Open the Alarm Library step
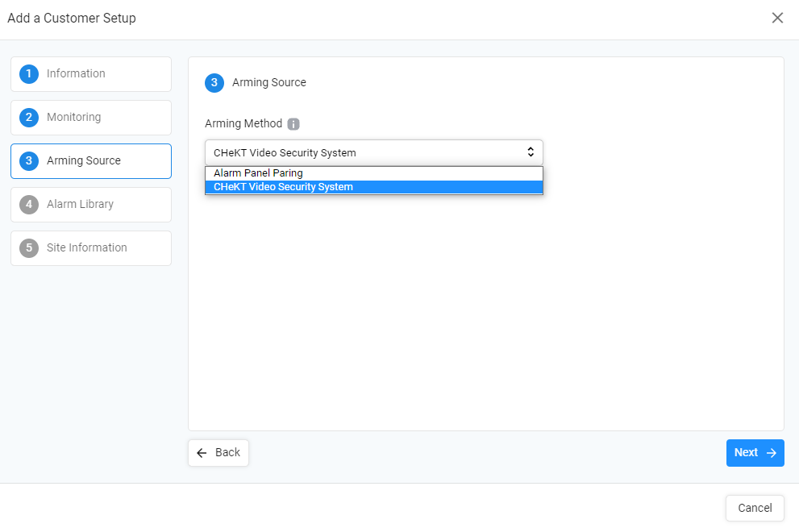 (91, 205)
